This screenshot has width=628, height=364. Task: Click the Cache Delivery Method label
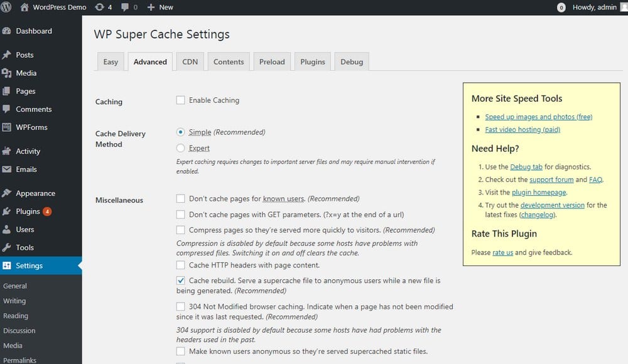pos(120,139)
